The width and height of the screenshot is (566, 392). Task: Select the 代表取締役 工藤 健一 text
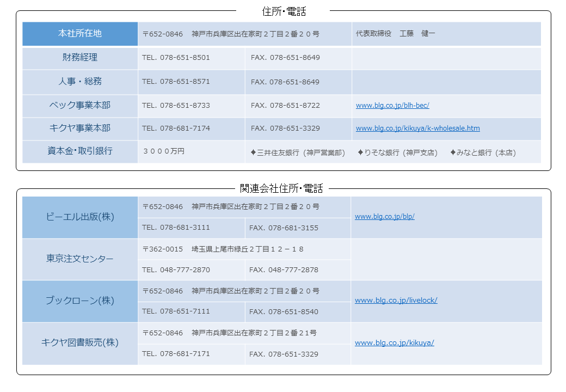coord(395,34)
